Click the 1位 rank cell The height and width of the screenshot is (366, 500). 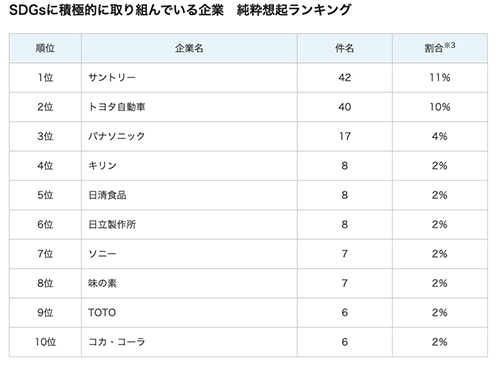(45, 78)
